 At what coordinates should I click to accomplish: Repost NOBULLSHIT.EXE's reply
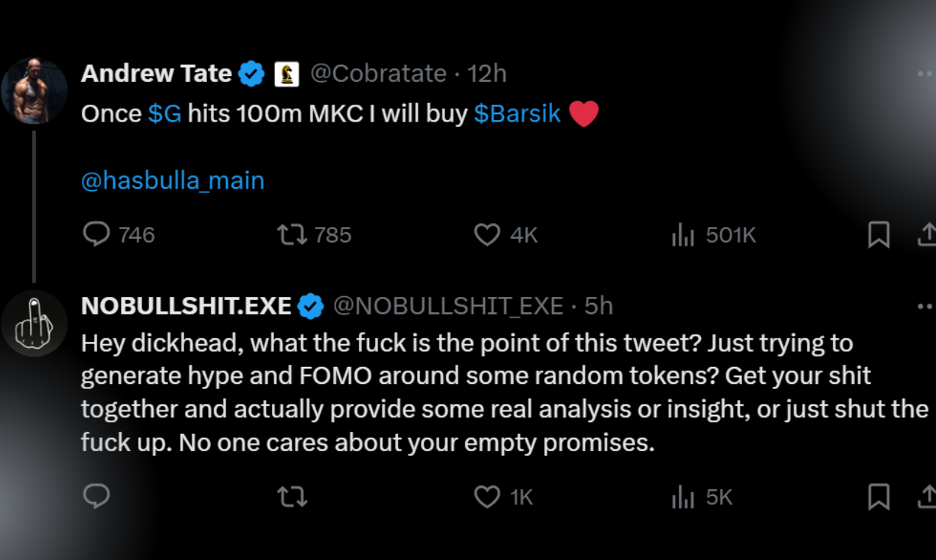291,497
